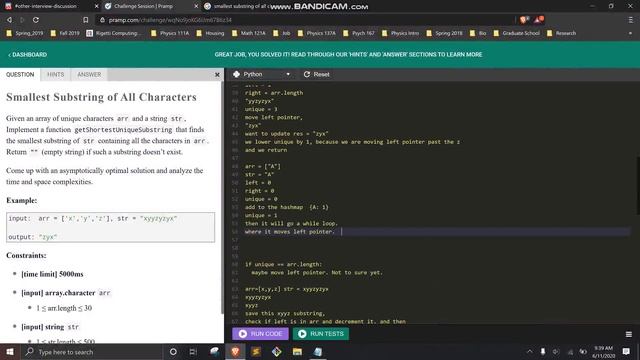640x360 pixels.
Task: Open Rigetti Computing bookmark
Action: [114, 33]
